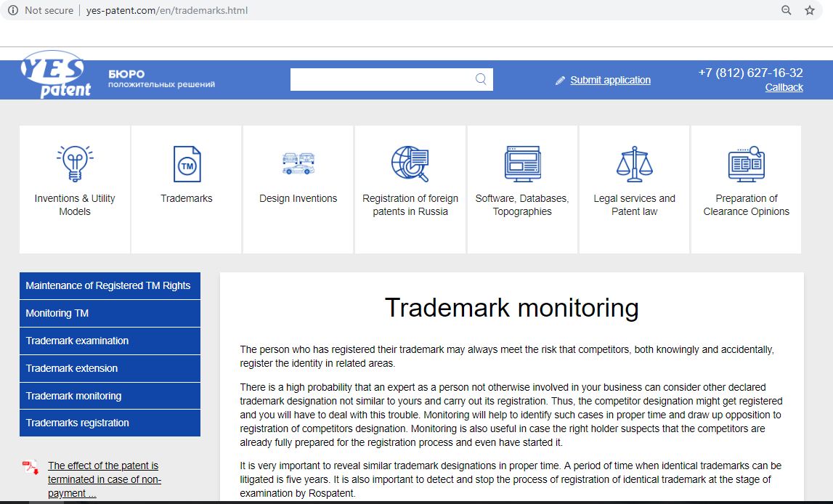Open Maintenance of Registered TM Rights

click(110, 285)
